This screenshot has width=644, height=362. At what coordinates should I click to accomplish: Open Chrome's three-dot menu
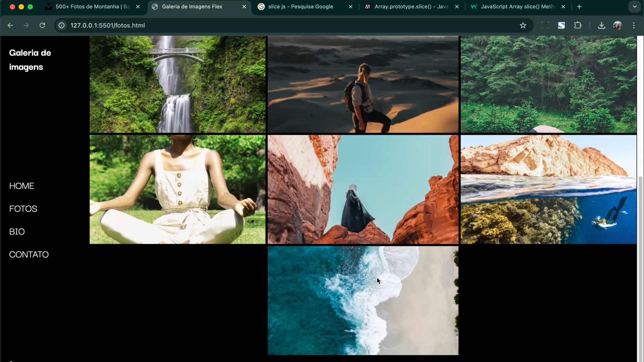[x=634, y=25]
